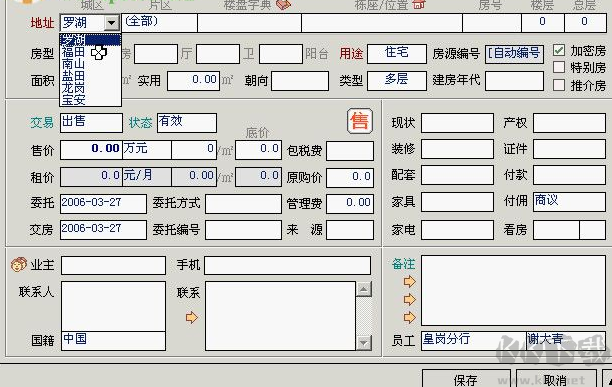The height and width of the screenshot is (387, 612).
Task: Choose 福田 from the district list
Action: (91, 52)
